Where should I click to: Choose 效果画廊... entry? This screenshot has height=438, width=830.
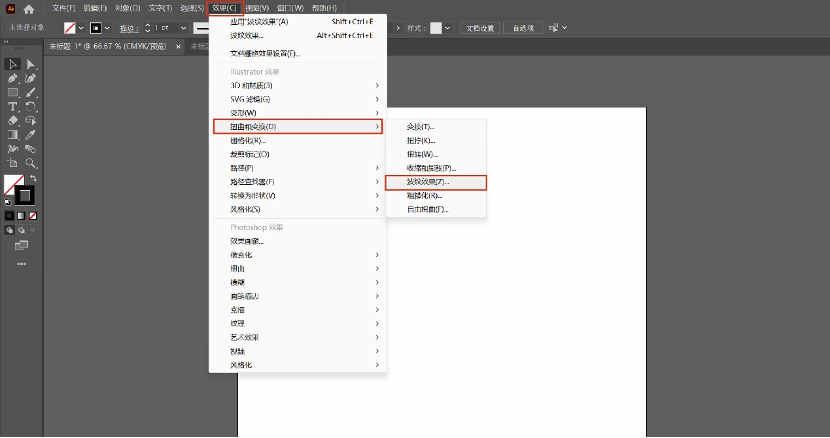[x=297, y=241]
